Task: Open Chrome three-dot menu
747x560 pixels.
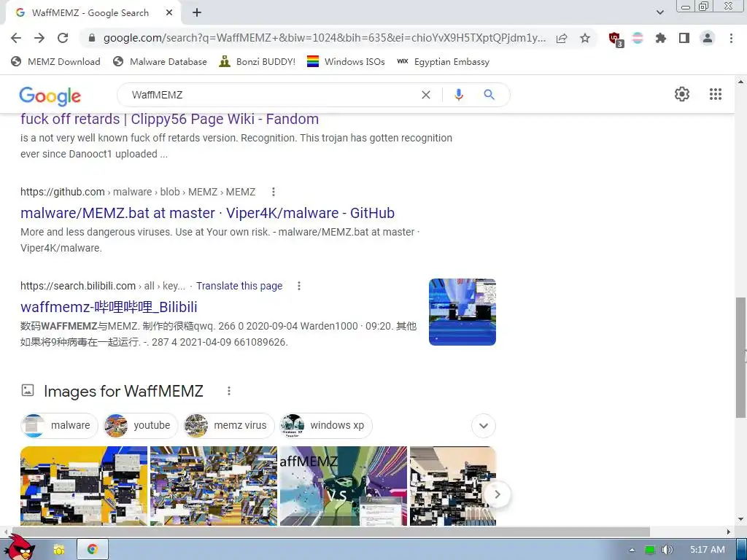Action: [x=731, y=38]
